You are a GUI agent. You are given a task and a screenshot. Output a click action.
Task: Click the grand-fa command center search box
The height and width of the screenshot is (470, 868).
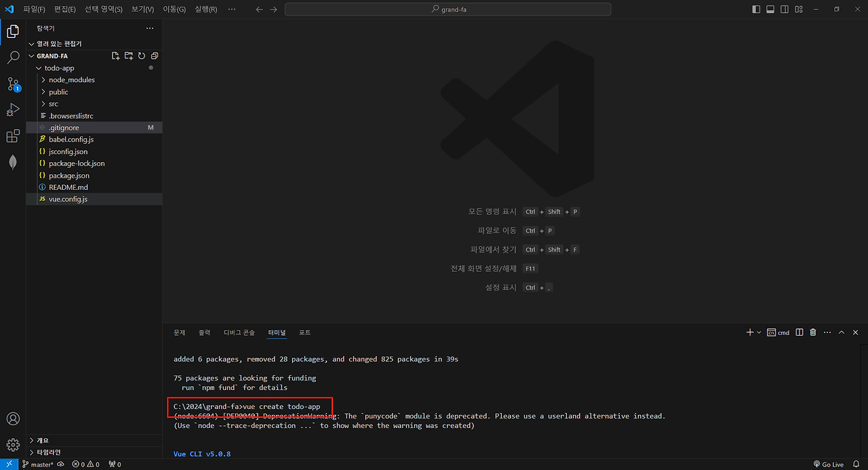click(x=448, y=9)
